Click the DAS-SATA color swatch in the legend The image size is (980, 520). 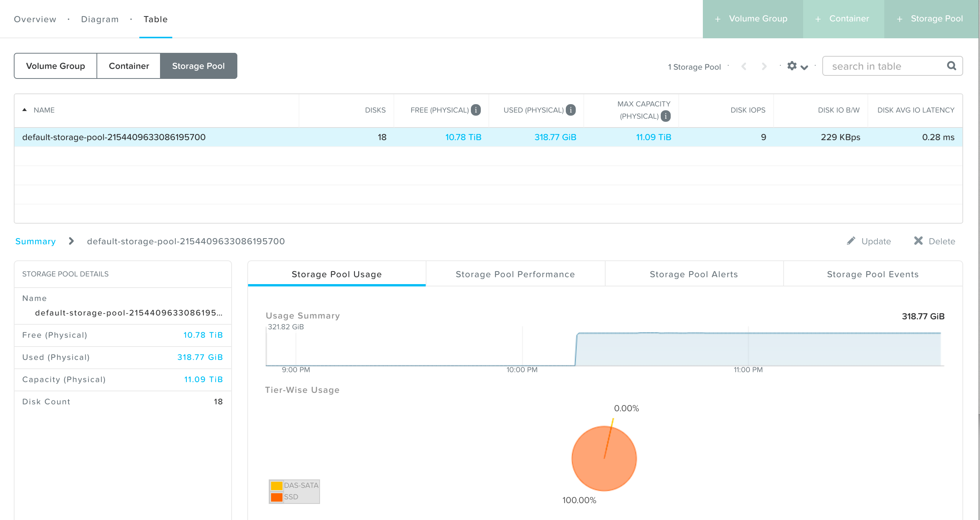pos(276,485)
